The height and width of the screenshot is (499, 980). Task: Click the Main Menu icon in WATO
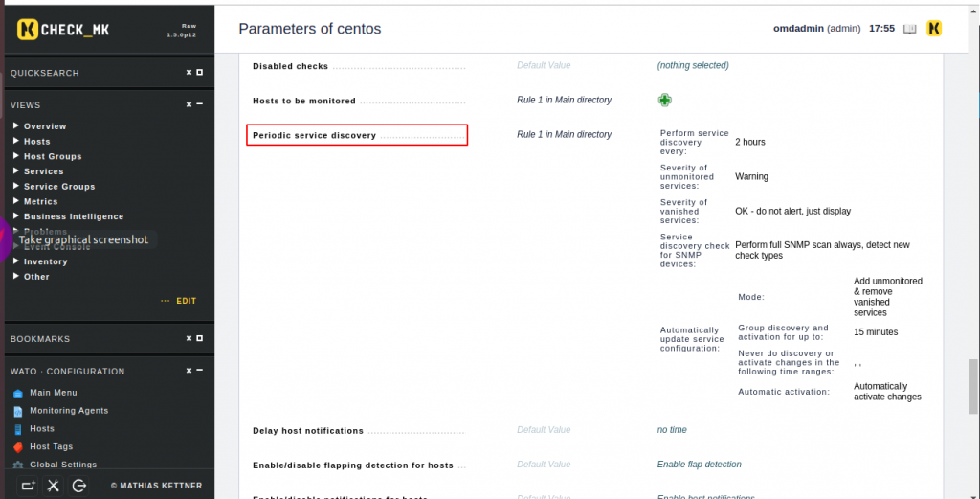[x=18, y=394]
